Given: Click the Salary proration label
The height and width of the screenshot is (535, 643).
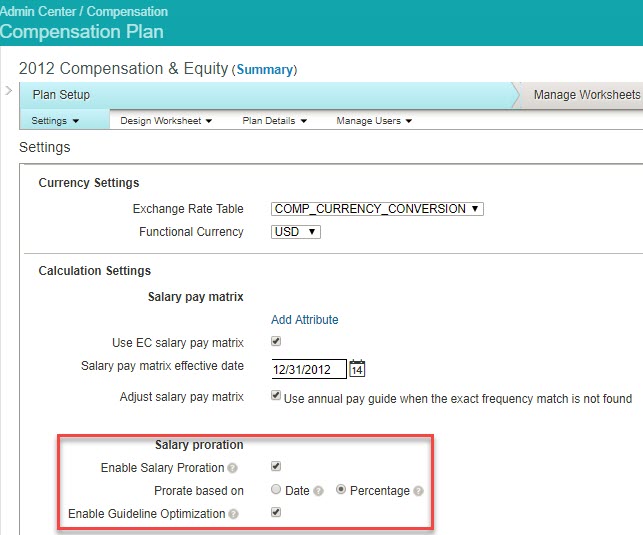Looking at the screenshot, I should (199, 445).
